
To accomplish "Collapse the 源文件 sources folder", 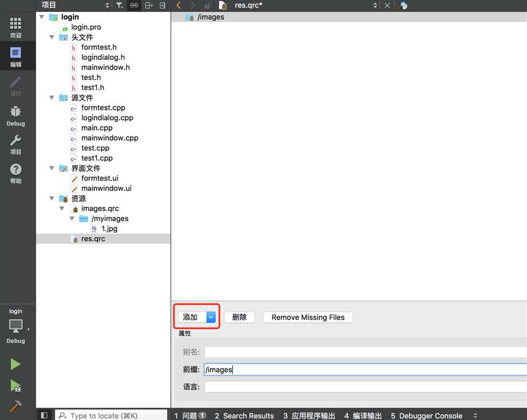I will tap(52, 97).
